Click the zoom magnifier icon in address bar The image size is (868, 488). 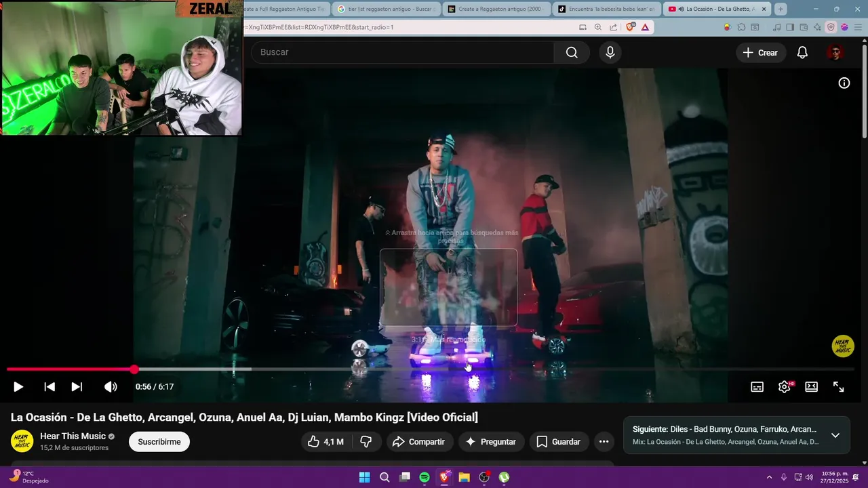point(597,27)
